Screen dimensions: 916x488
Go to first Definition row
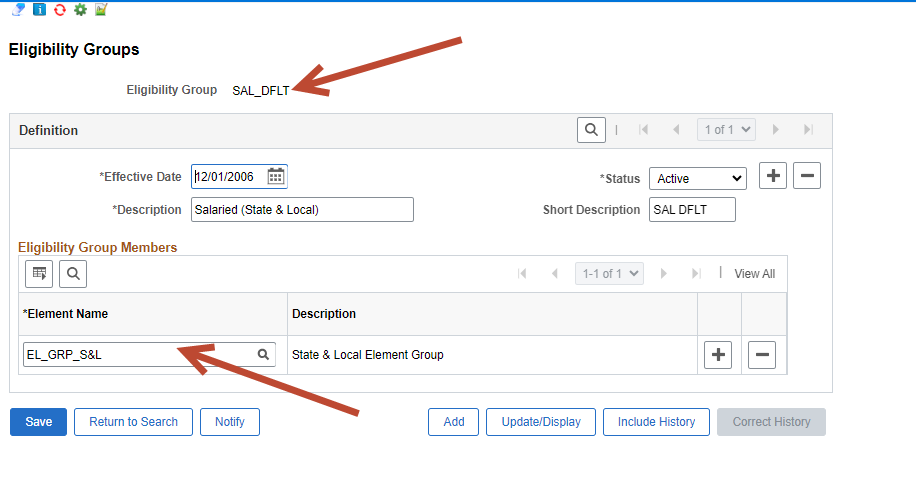point(643,130)
